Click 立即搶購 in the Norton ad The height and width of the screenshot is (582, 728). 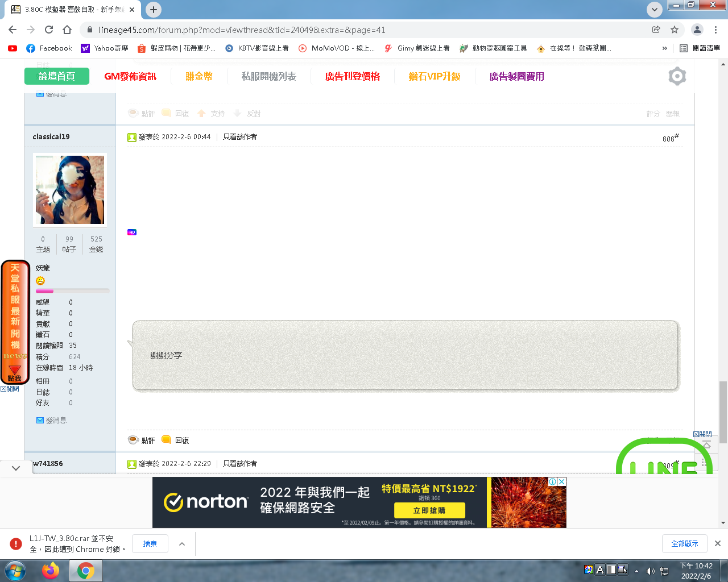click(429, 510)
